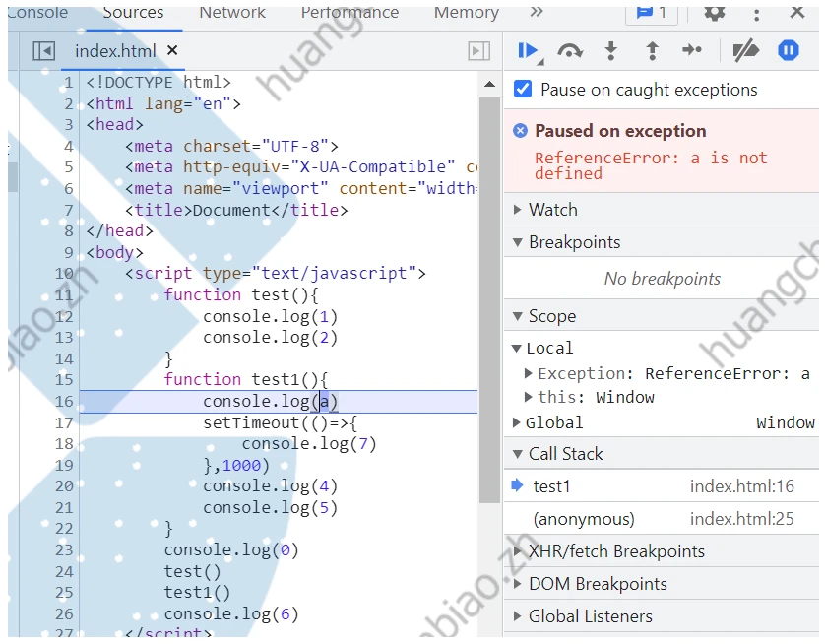The width and height of the screenshot is (825, 644).
Task: Click the 'No breakpoints' text
Action: coord(662,279)
